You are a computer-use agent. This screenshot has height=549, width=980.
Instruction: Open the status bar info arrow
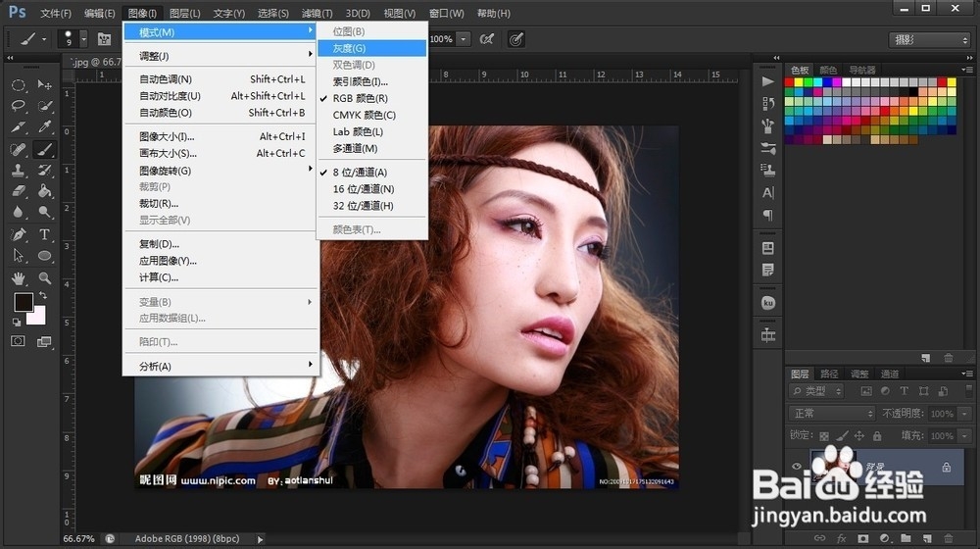click(260, 539)
